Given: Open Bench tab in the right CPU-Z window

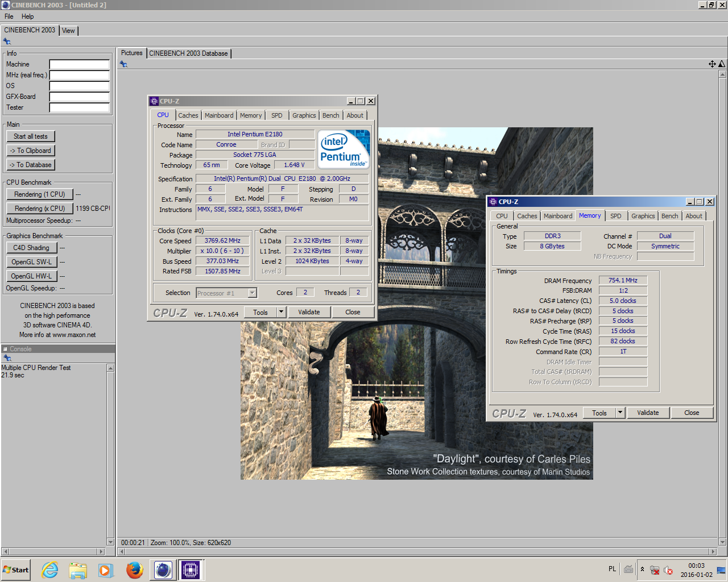Looking at the screenshot, I should (669, 216).
